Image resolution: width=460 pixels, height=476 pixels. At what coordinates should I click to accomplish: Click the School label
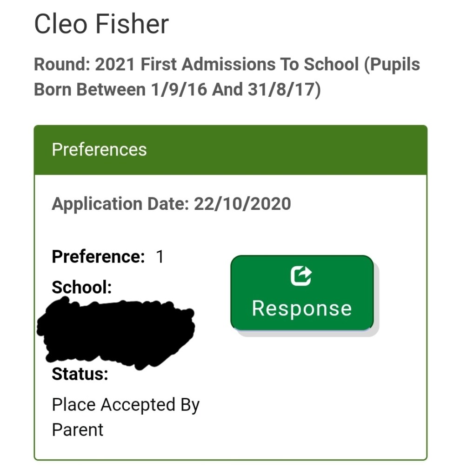click(82, 287)
